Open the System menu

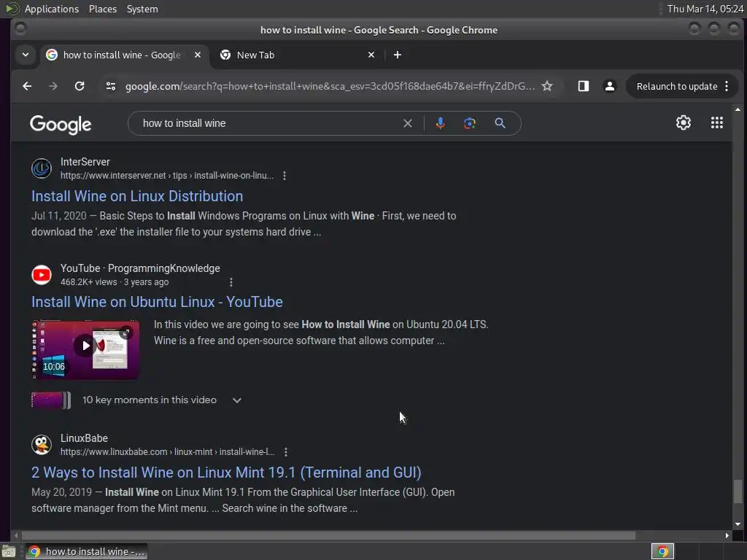tap(142, 9)
